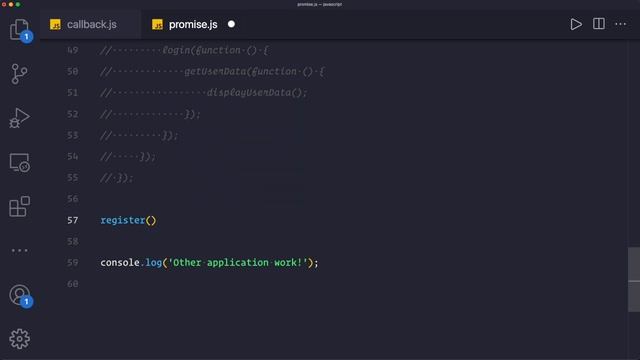
Task: Click the green macOS zoom window button
Action: click(x=18, y=4)
